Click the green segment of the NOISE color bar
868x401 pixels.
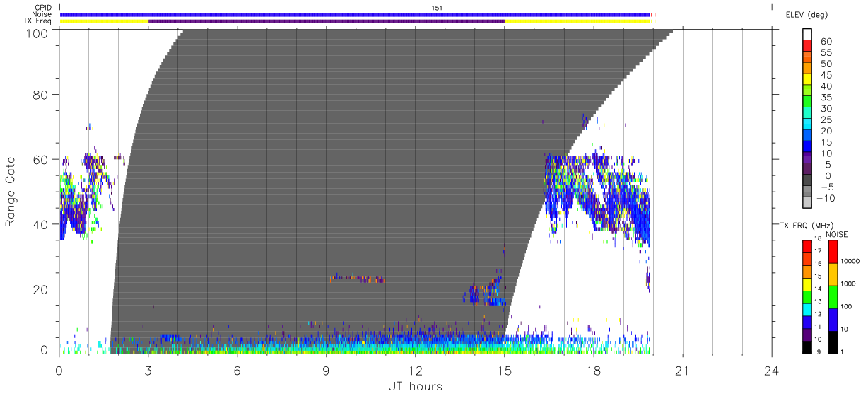pyautogui.click(x=833, y=296)
